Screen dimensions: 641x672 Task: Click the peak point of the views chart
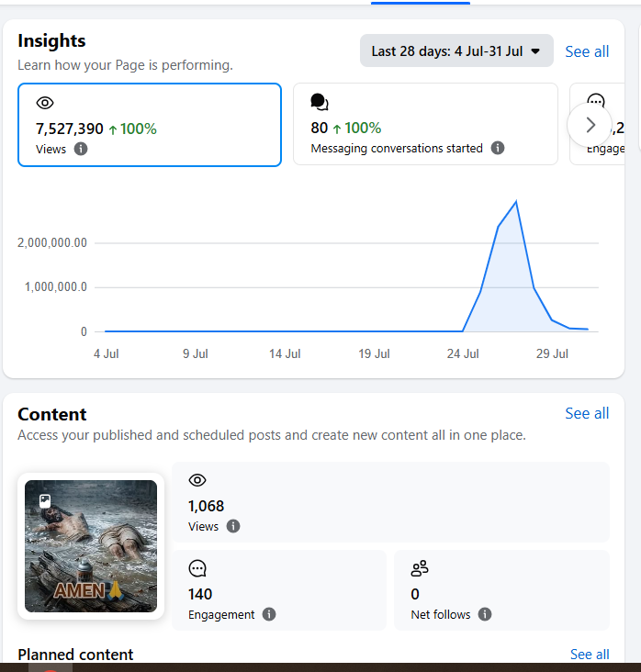coord(516,201)
